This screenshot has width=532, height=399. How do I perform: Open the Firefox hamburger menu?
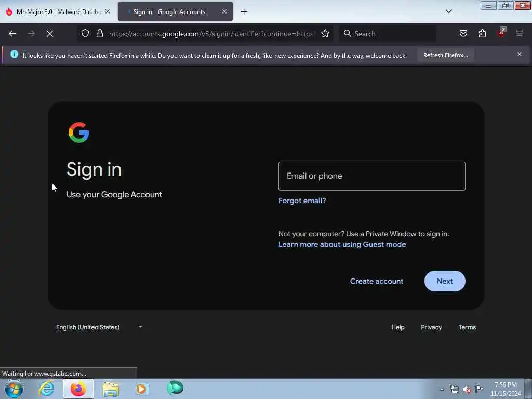coord(519,33)
